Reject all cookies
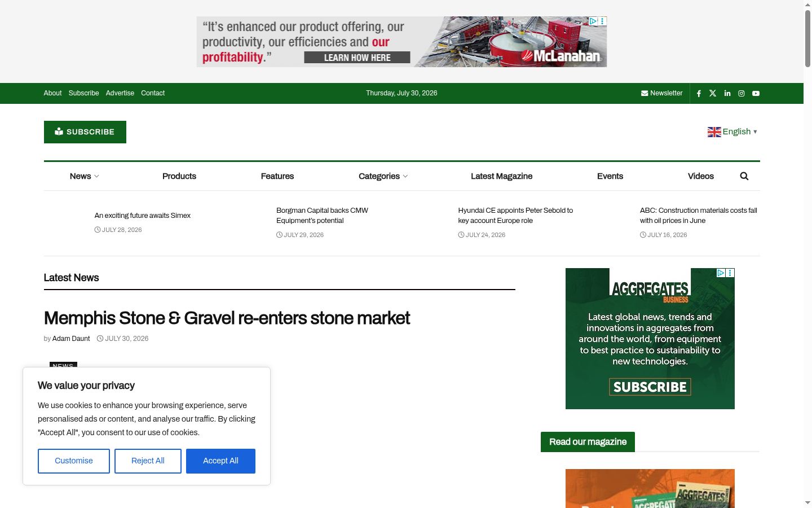Image resolution: width=812 pixels, height=508 pixels. click(x=148, y=461)
